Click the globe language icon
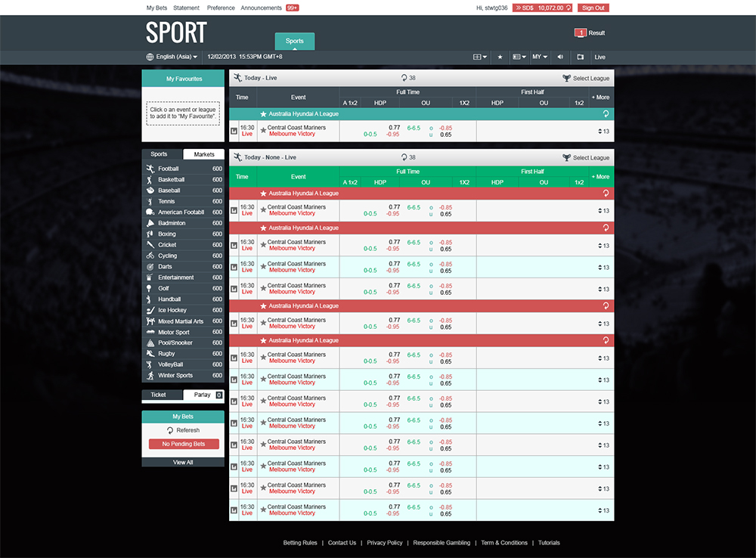The image size is (756, 558). [150, 57]
